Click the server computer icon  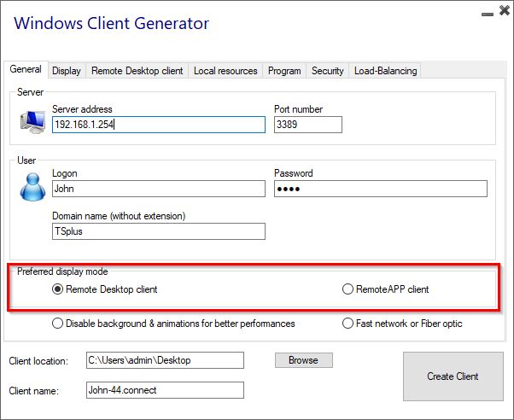click(x=32, y=122)
